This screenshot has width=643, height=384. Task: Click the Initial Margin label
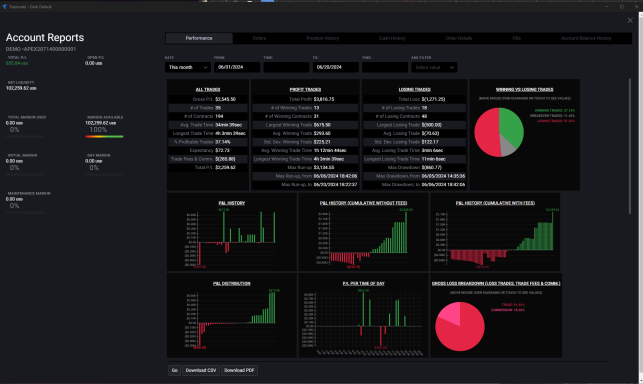pos(23,155)
